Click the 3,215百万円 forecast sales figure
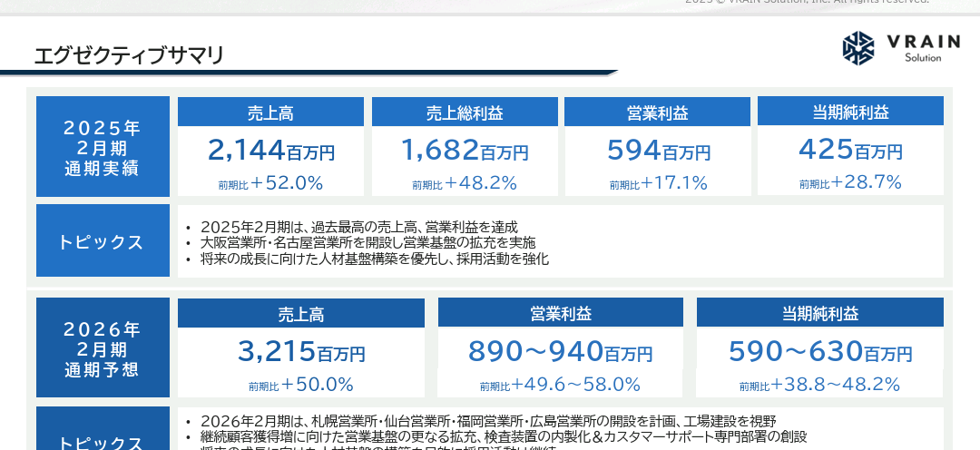This screenshot has height=450, width=980. 301,351
